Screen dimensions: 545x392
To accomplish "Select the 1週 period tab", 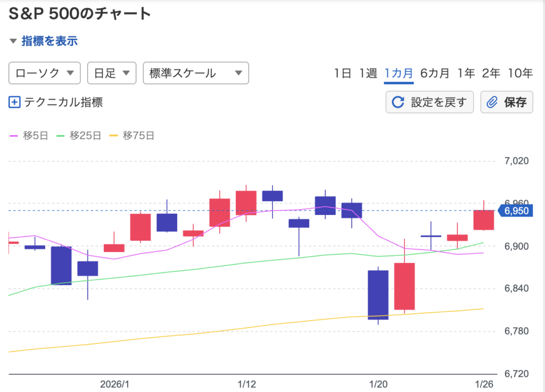I will pos(368,73).
